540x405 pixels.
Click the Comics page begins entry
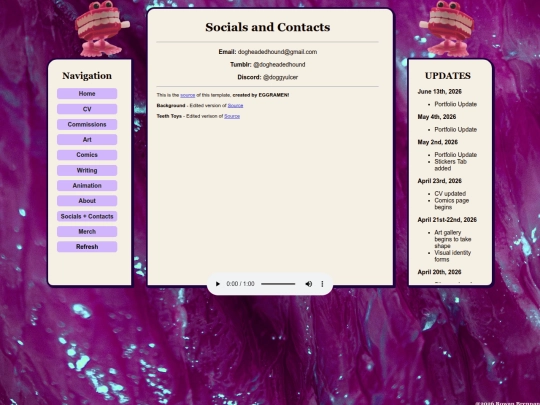click(x=451, y=204)
